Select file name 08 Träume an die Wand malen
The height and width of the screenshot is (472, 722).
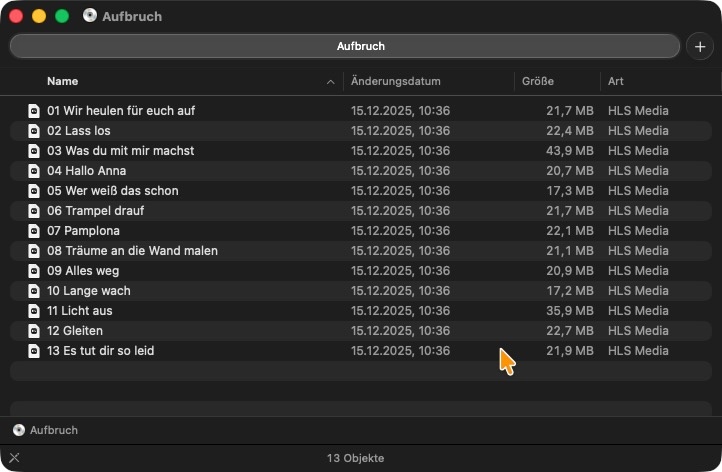click(x=132, y=251)
